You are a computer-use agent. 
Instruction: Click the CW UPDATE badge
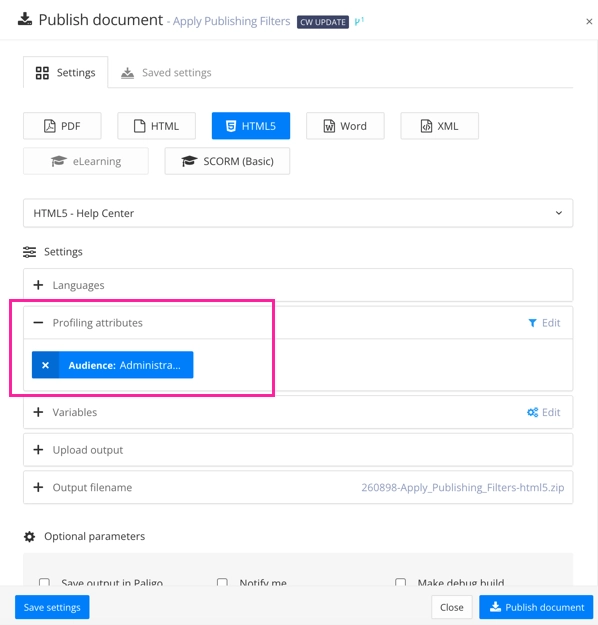(x=323, y=22)
